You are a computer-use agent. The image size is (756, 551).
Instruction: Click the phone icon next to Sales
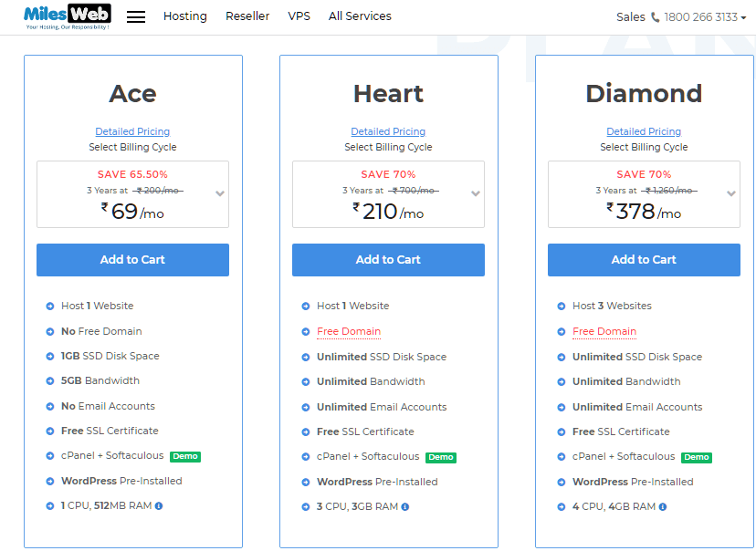coord(656,17)
